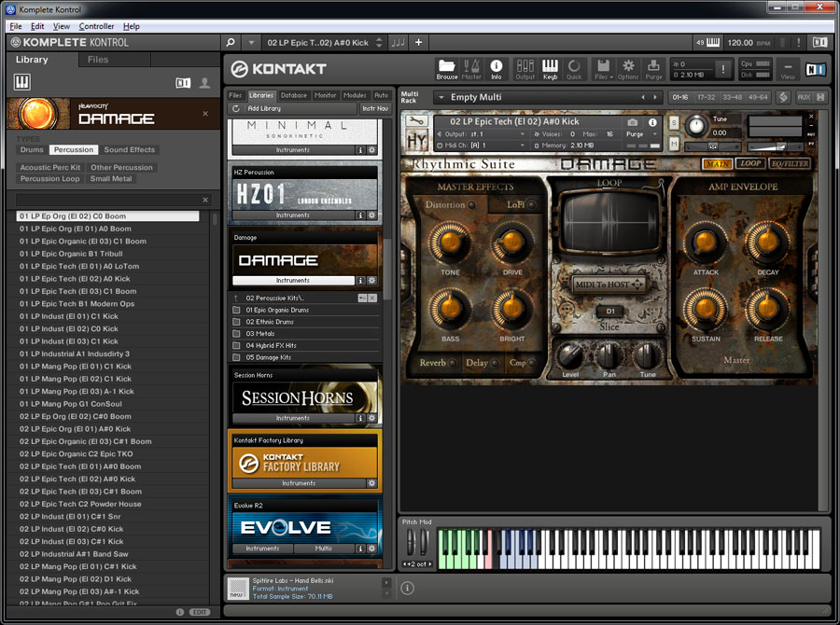Open the Kontakt Browse panel
The image size is (840, 625).
point(446,68)
